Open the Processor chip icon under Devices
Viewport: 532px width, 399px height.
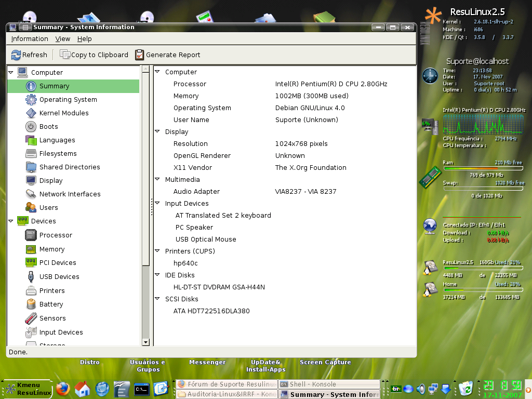31,235
